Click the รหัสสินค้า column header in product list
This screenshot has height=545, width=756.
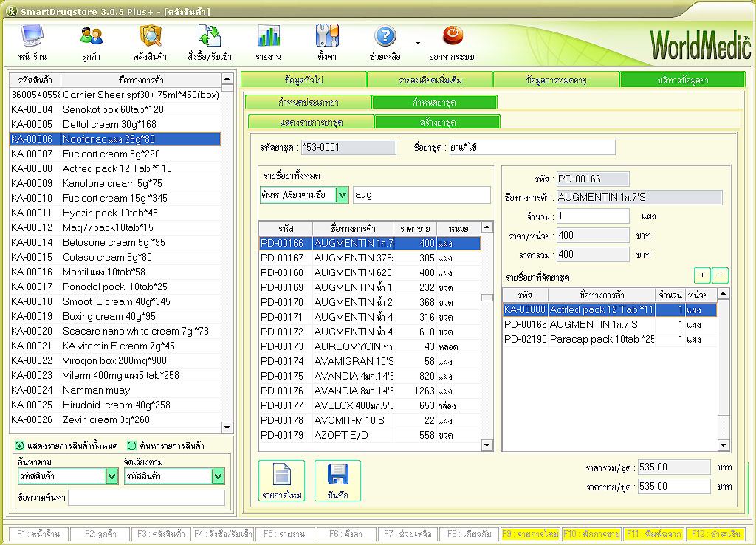click(x=35, y=80)
